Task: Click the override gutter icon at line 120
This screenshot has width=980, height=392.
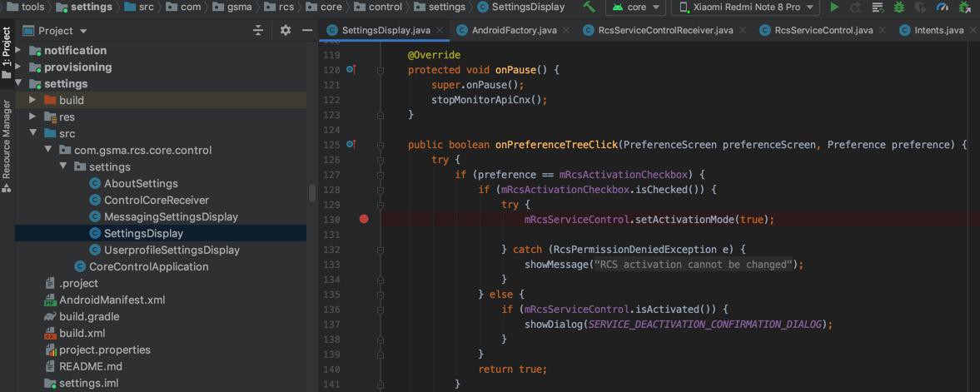Action: point(351,69)
